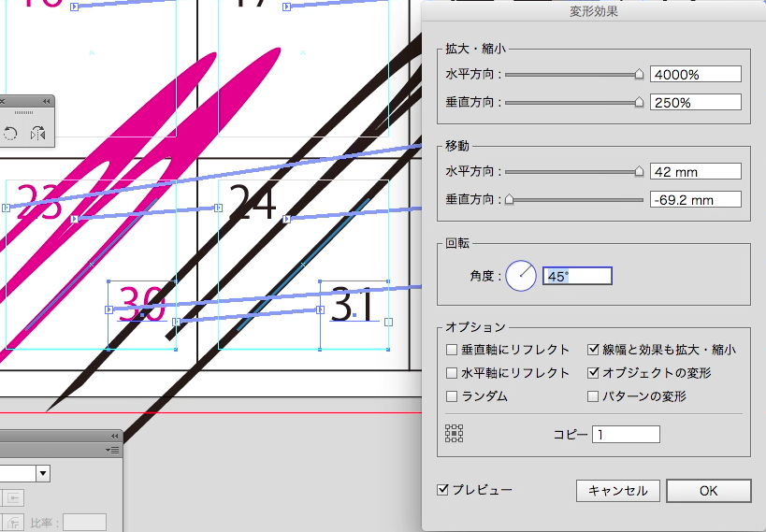The height and width of the screenshot is (532, 766).
Task: Confirm with the OK button
Action: pyautogui.click(x=708, y=491)
